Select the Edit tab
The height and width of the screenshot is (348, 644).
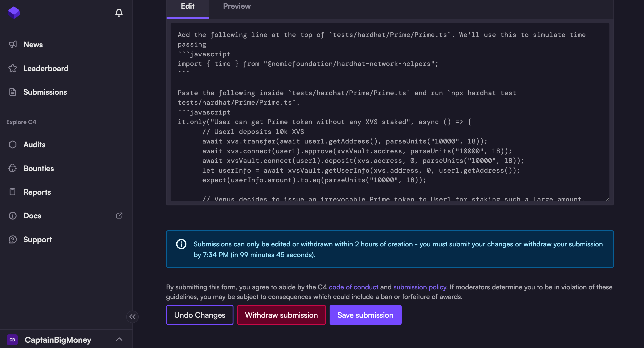pyautogui.click(x=188, y=6)
